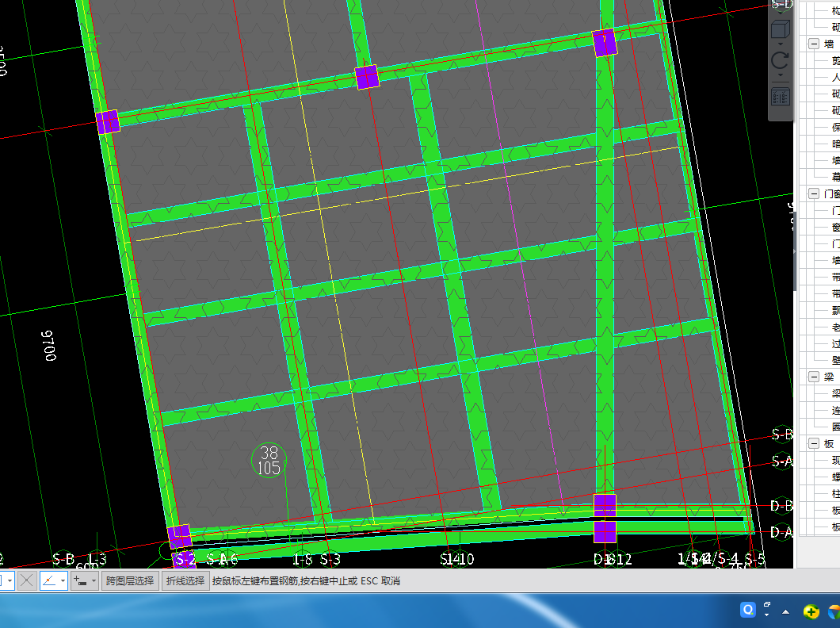
Task: Collapse the 门窗 tree node
Action: tap(814, 193)
